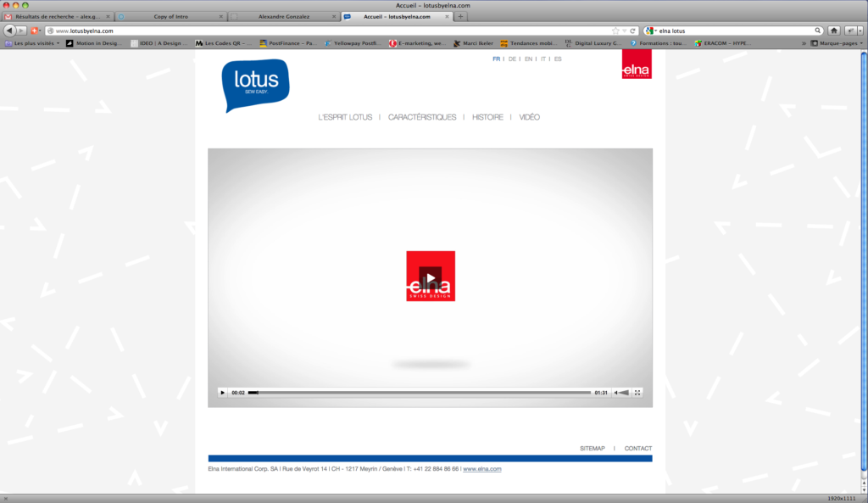Switch to the Alexandre Gonzalez tab
The height and width of the screenshot is (503, 868).
click(283, 16)
